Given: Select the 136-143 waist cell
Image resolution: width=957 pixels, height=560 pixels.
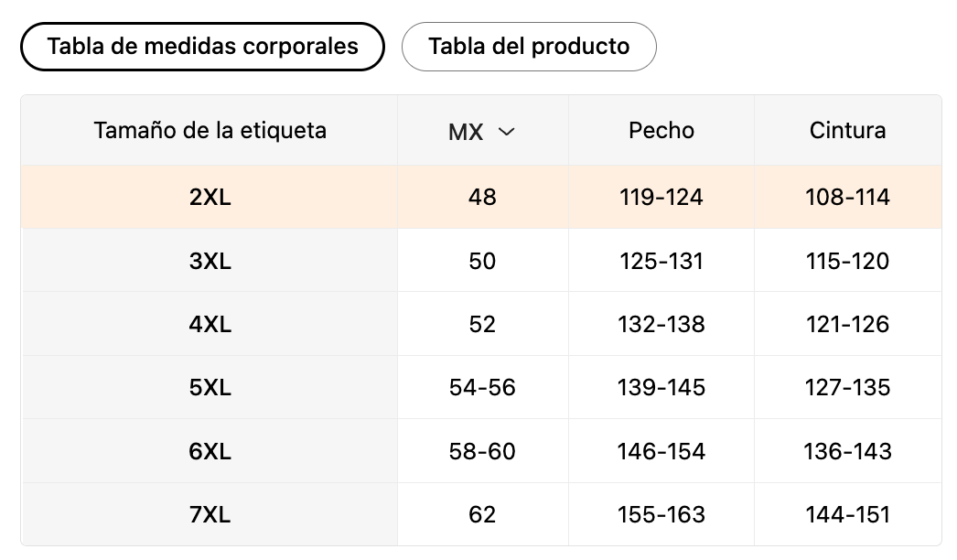Looking at the screenshot, I should (x=847, y=451).
